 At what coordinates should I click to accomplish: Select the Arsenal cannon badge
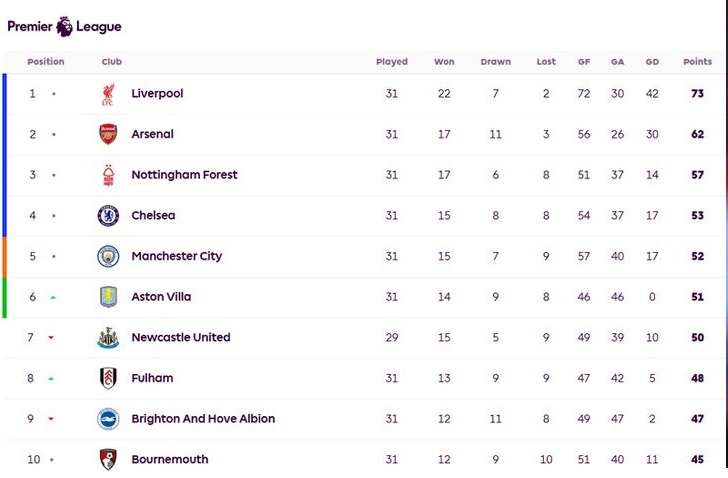108,134
